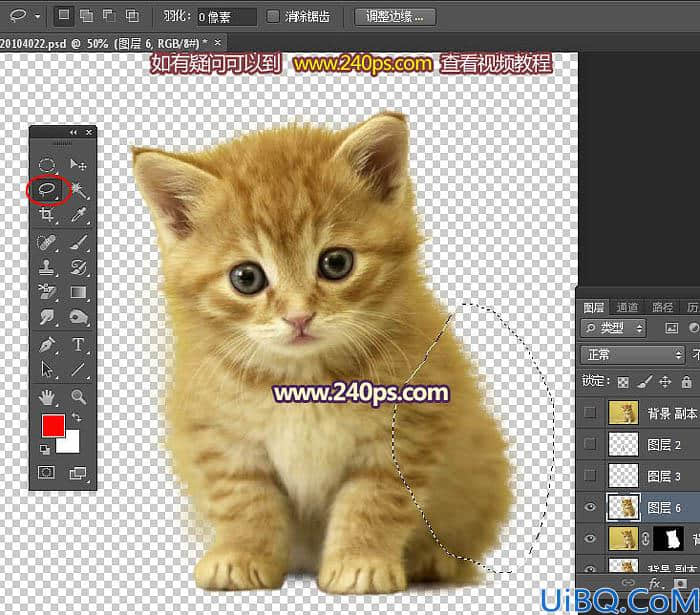Switch to the 路径 Paths tab
Image resolution: width=700 pixels, height=615 pixels.
tap(662, 307)
